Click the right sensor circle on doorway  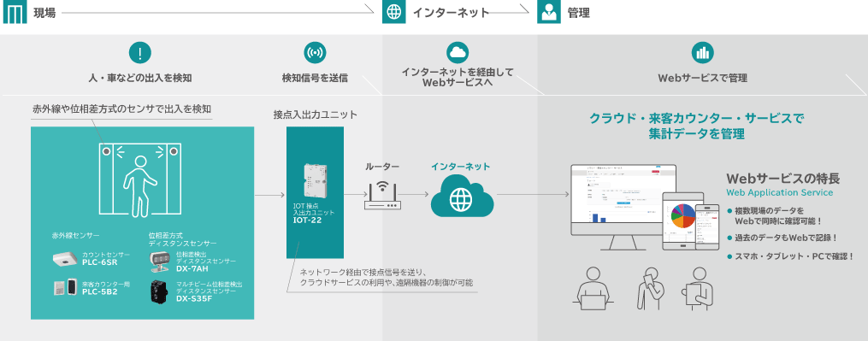[174, 150]
